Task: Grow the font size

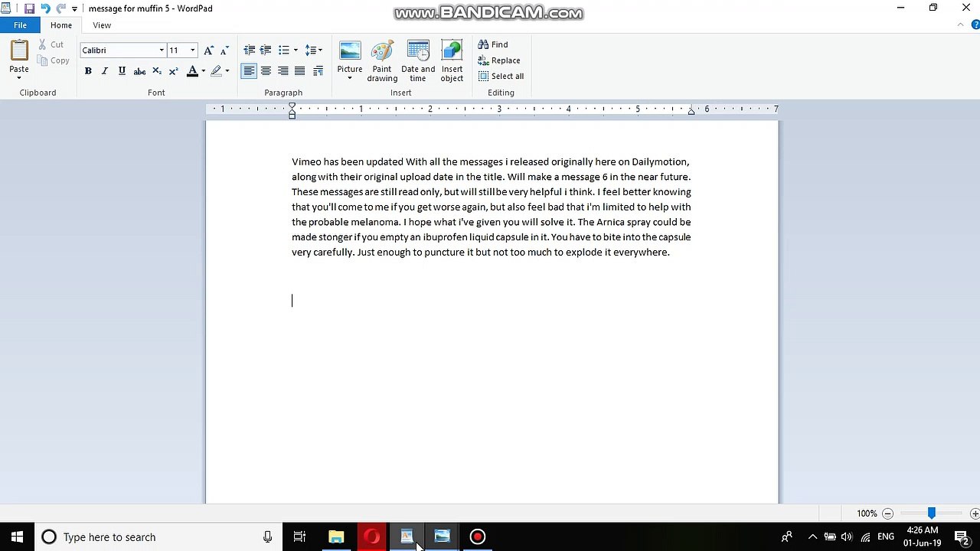Action: [208, 51]
